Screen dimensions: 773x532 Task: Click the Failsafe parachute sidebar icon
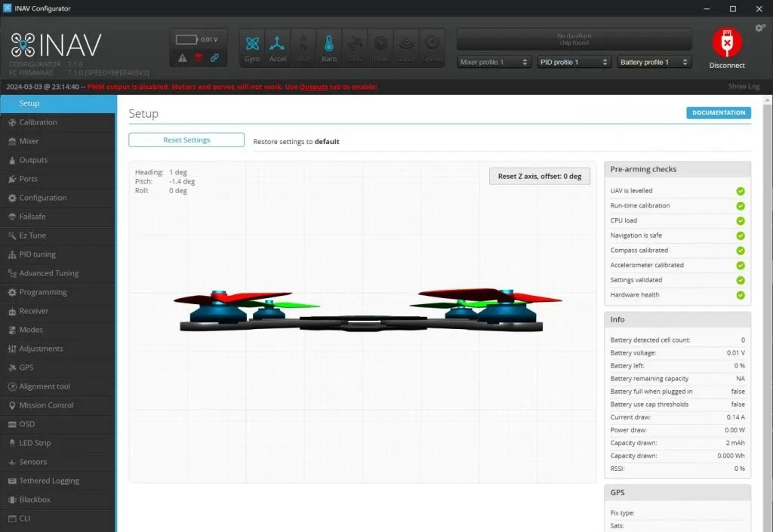(x=12, y=217)
